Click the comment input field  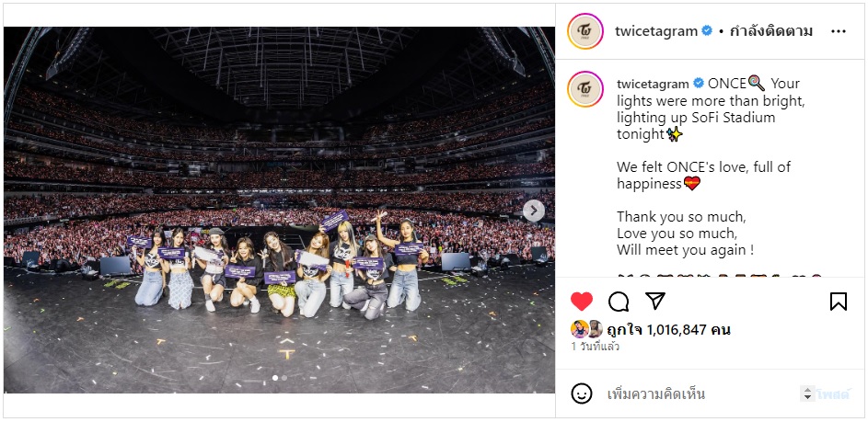pos(702,394)
